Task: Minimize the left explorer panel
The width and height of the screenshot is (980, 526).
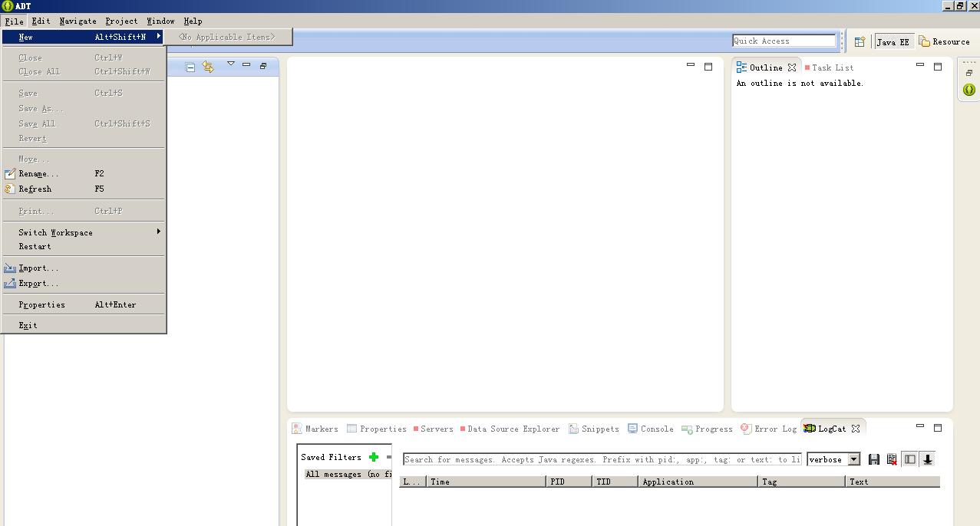Action: pos(246,65)
